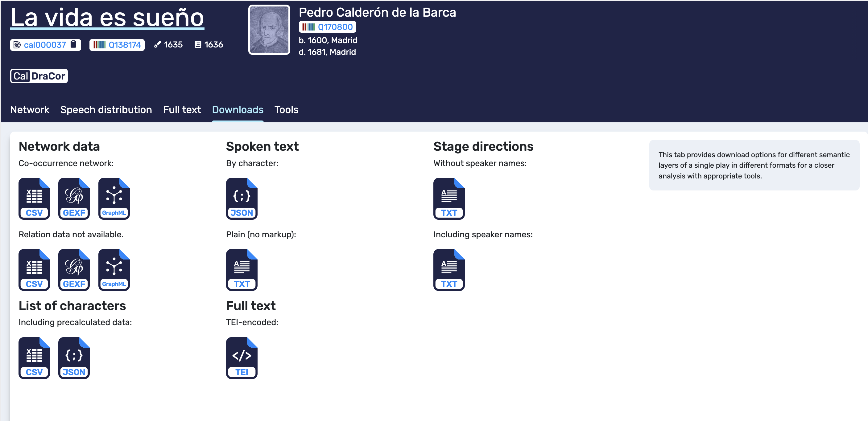Copy the play ID cal000037 to clipboard
The height and width of the screenshot is (421, 868).
click(x=73, y=44)
